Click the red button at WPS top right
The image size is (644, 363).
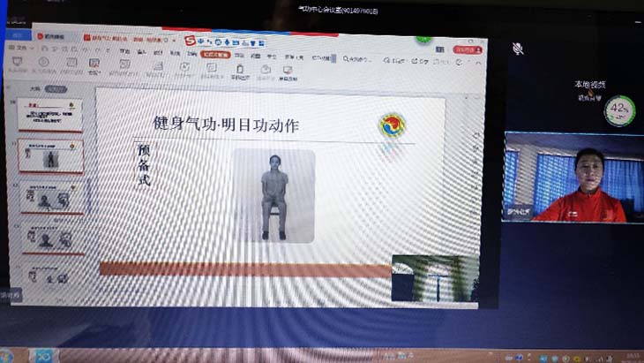click(x=466, y=50)
